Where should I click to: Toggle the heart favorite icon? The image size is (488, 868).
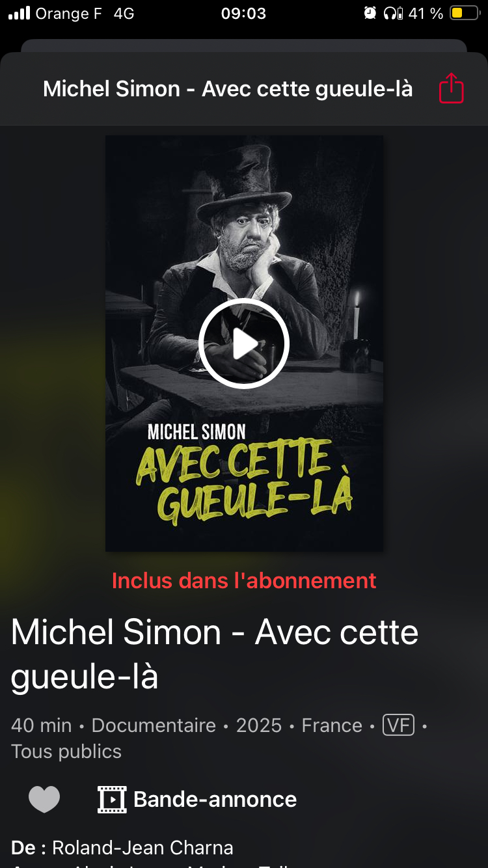44,799
